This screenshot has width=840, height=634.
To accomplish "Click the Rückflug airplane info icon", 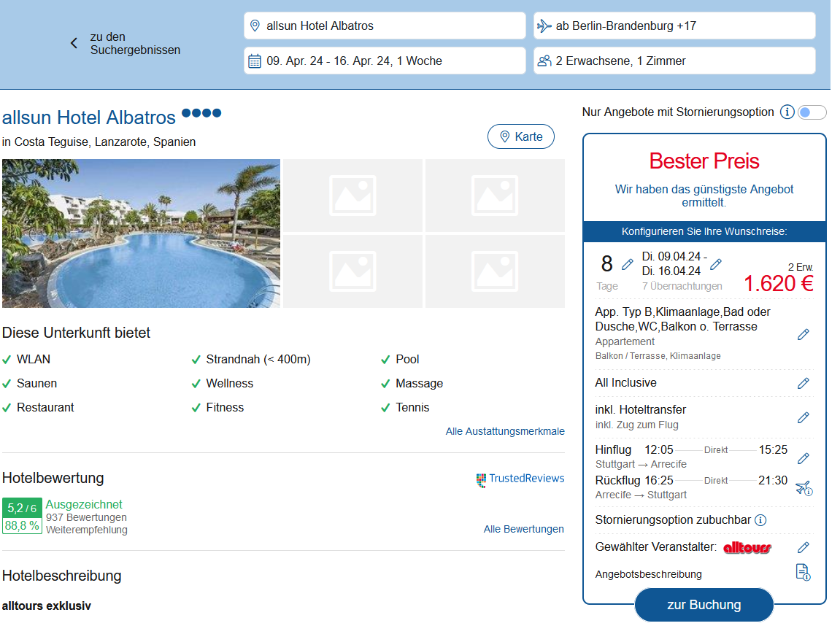I will 803,488.
